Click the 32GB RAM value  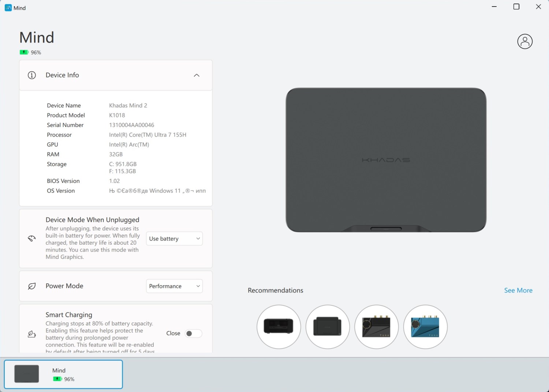pos(116,154)
